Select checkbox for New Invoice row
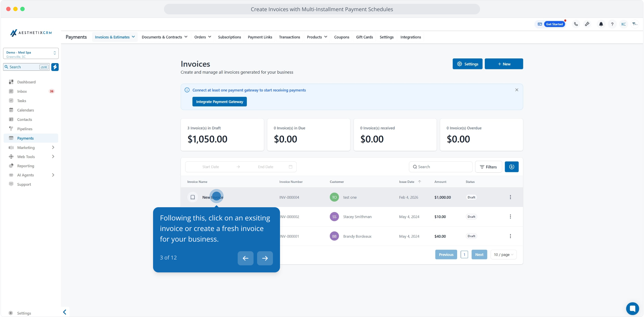644x317 pixels. point(193,197)
